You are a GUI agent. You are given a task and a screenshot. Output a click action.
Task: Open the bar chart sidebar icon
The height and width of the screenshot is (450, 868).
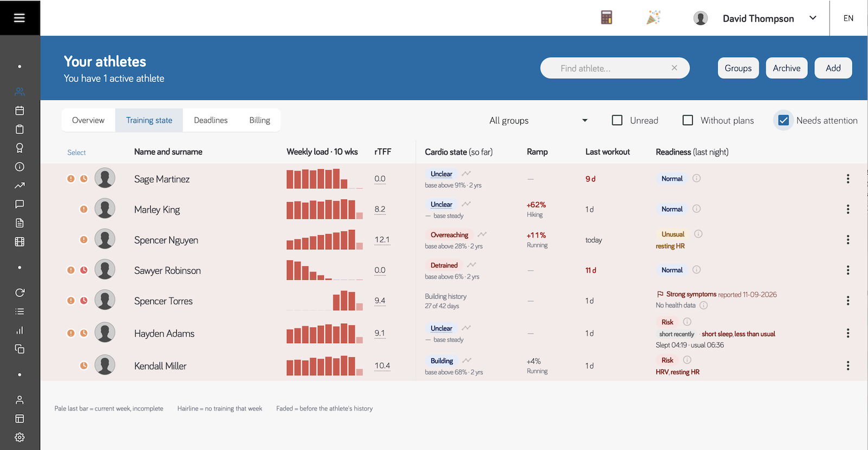(20, 330)
